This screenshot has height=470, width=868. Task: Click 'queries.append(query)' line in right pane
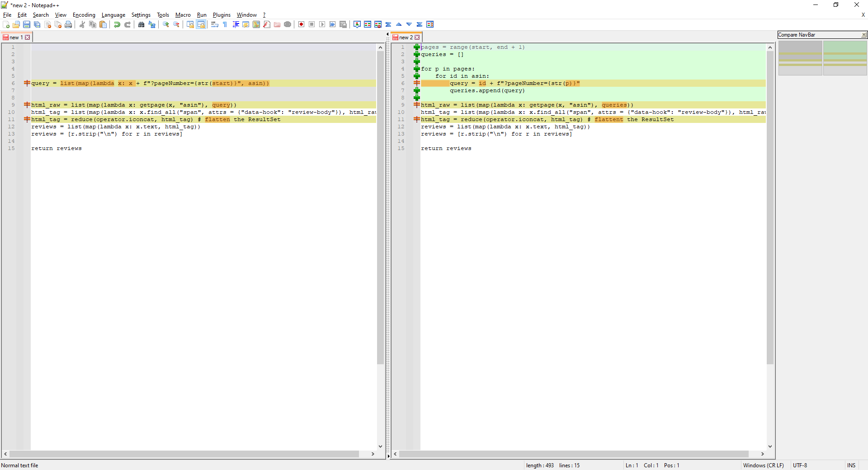487,90
